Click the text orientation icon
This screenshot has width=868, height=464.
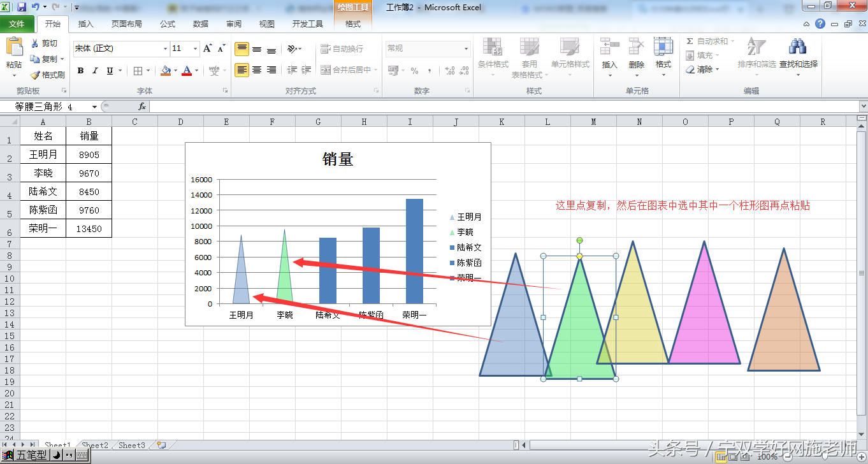[x=293, y=48]
